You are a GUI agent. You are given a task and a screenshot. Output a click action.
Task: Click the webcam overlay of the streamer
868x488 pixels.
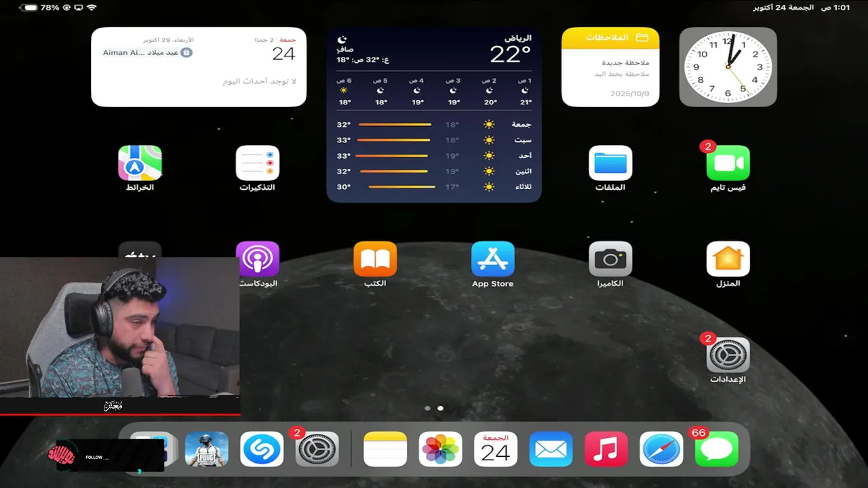[119, 327]
